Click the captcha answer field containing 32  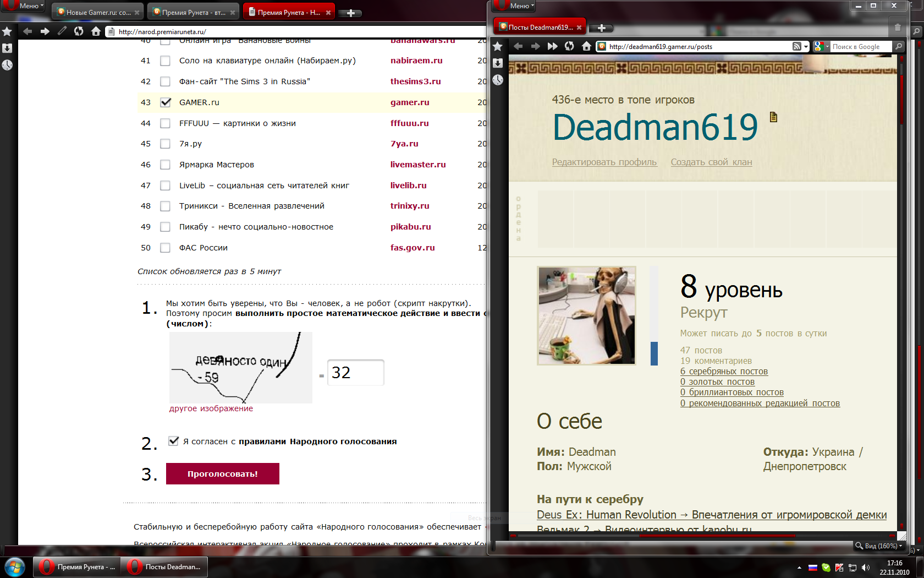(355, 373)
